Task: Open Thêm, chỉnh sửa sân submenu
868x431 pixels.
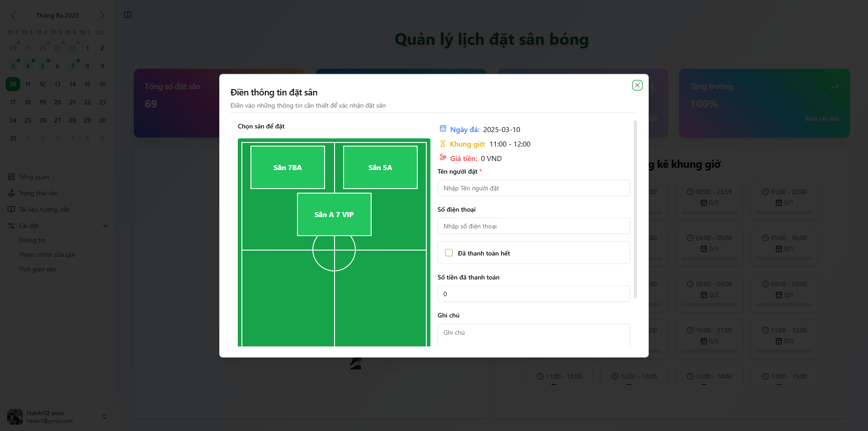Action: pyautogui.click(x=47, y=255)
